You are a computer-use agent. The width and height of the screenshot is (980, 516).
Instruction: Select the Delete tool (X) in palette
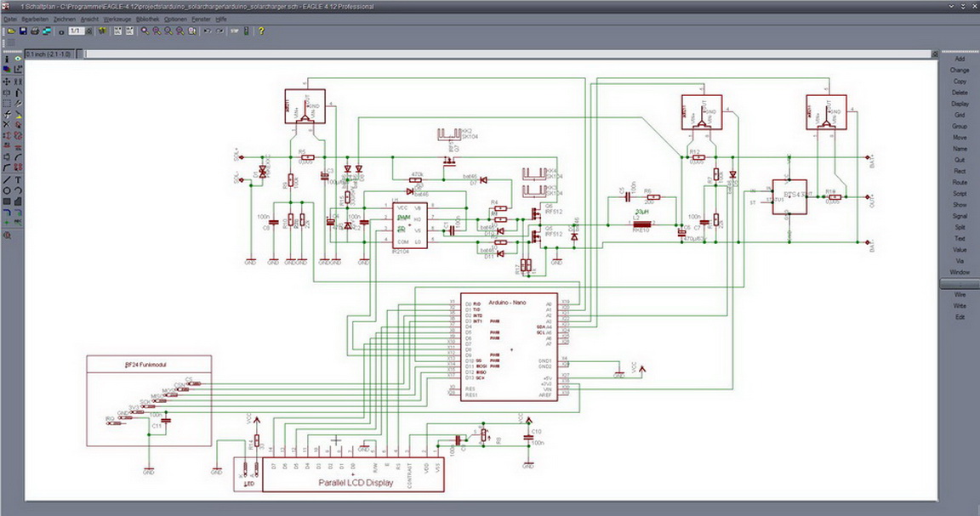click(7, 125)
